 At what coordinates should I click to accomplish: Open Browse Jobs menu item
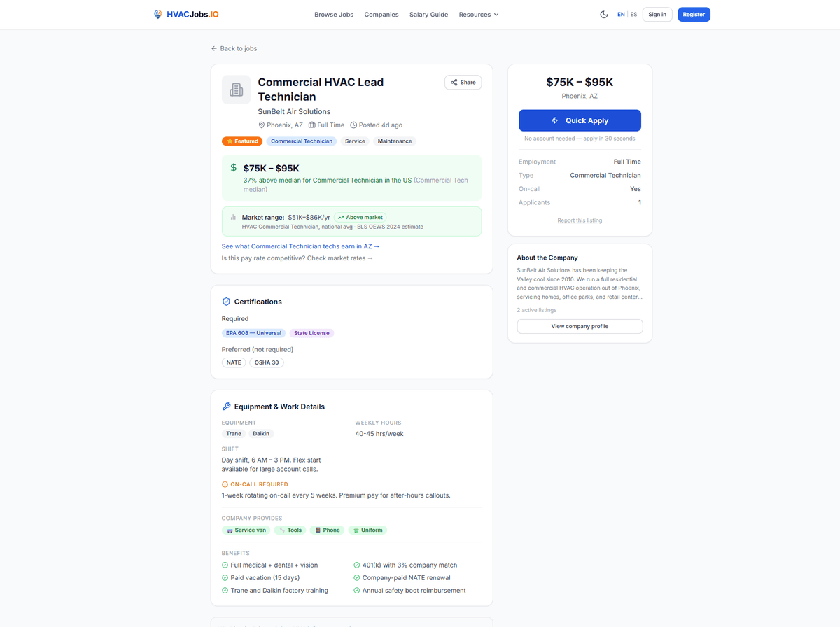(334, 15)
